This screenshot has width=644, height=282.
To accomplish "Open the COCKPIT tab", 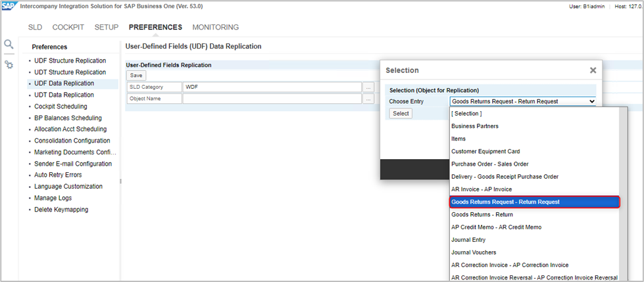I will pos(67,28).
